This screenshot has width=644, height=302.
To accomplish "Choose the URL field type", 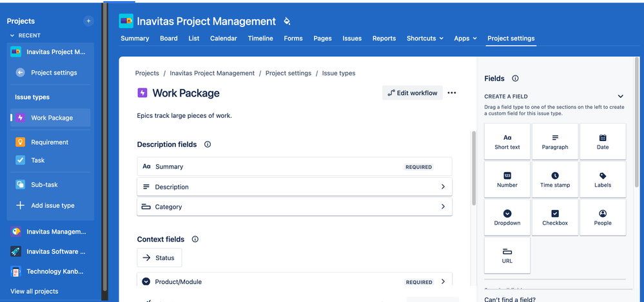I will (x=507, y=255).
